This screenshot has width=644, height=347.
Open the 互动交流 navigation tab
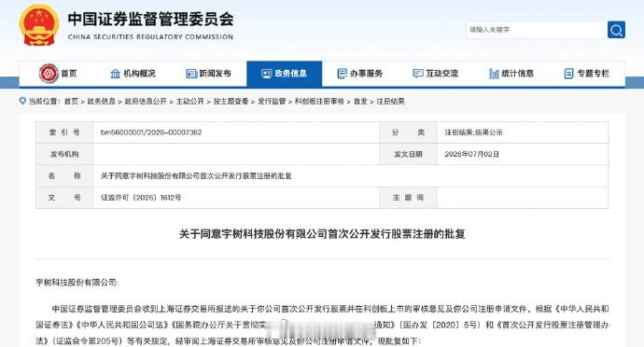tap(435, 74)
